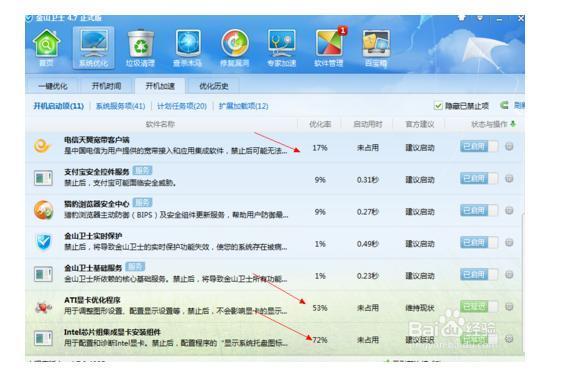Click 维持现状 advice in the ATI row
Screen dimensions: 571x374
click(x=420, y=308)
